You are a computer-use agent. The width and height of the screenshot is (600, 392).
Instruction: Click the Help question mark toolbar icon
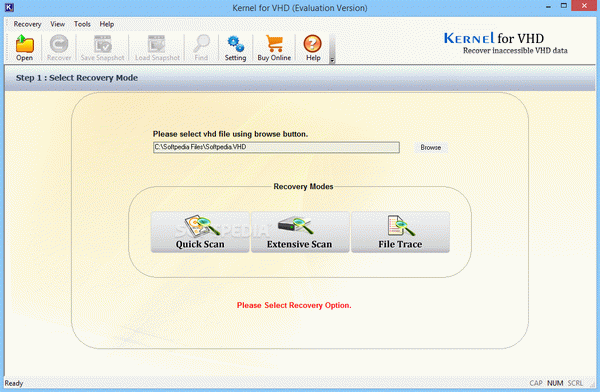click(x=313, y=48)
